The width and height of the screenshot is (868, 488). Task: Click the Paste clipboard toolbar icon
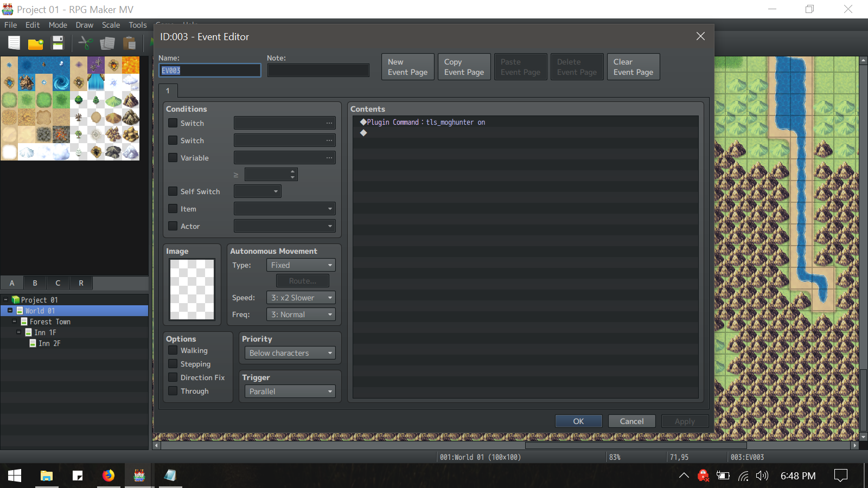(x=129, y=43)
